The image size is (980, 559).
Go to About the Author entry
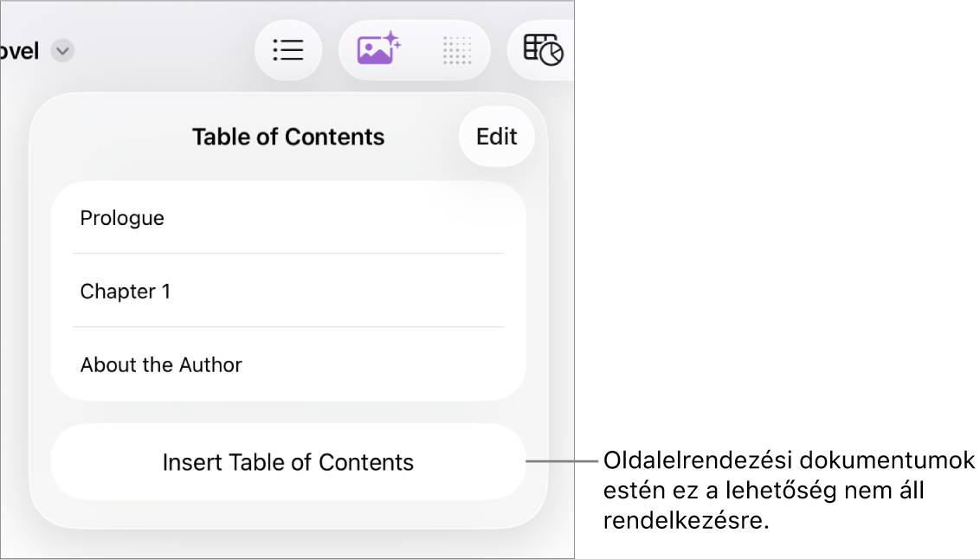pos(161,365)
